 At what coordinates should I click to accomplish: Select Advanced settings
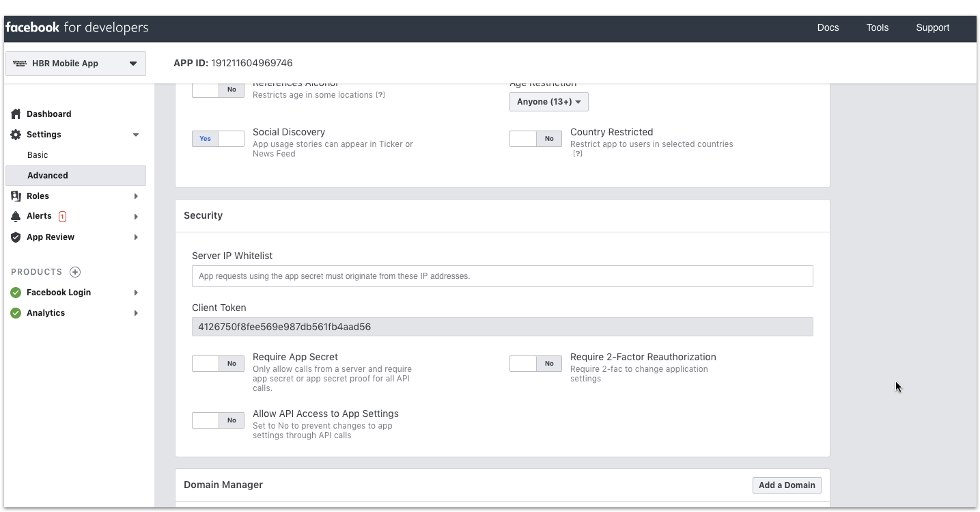[x=75, y=176]
